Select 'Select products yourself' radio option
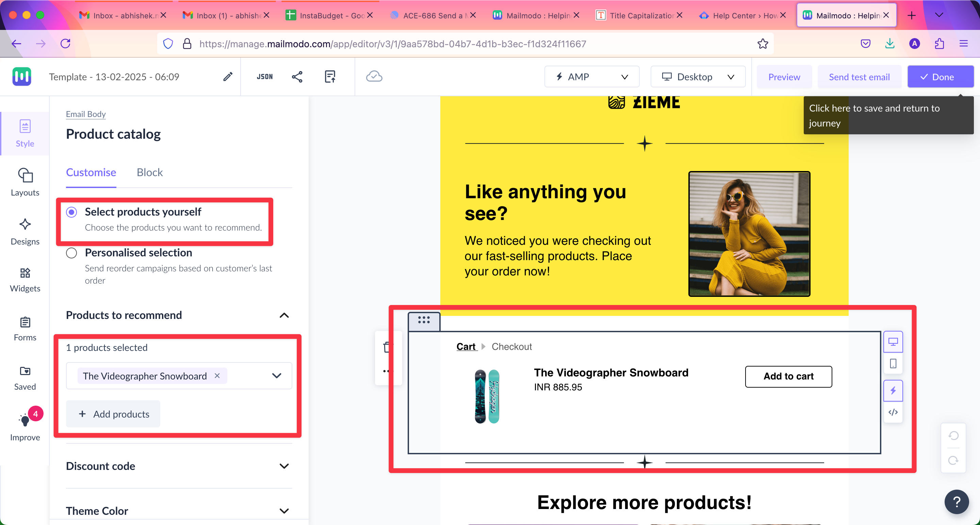 pos(71,212)
